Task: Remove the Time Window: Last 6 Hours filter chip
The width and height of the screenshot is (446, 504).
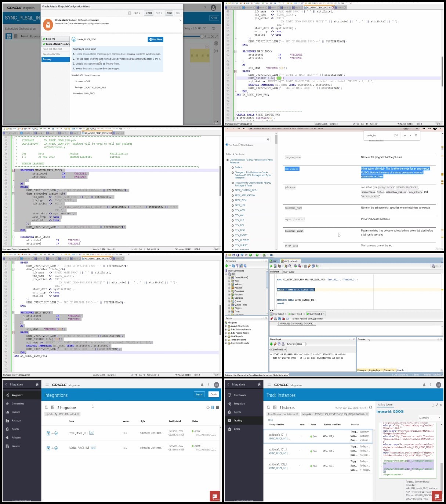Action: click(297, 414)
